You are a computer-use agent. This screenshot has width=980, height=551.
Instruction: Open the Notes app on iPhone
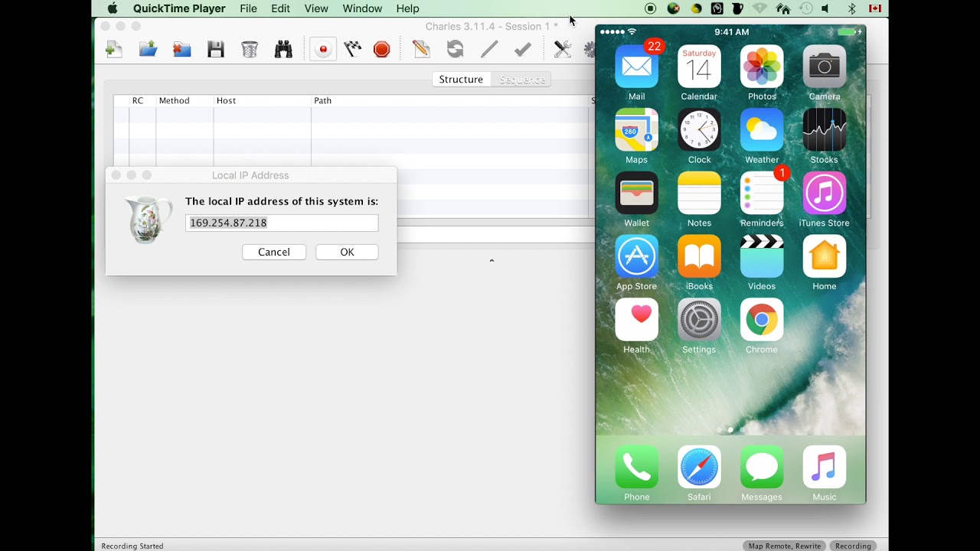[699, 193]
